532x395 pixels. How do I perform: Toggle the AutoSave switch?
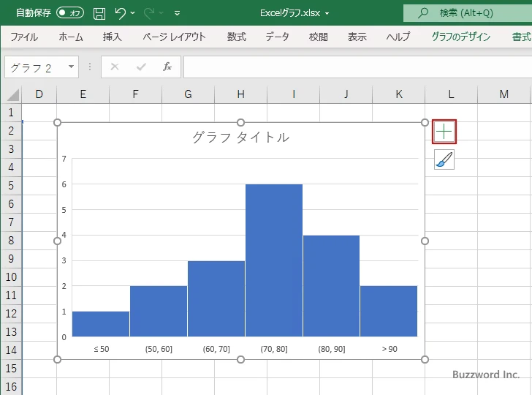coord(70,13)
